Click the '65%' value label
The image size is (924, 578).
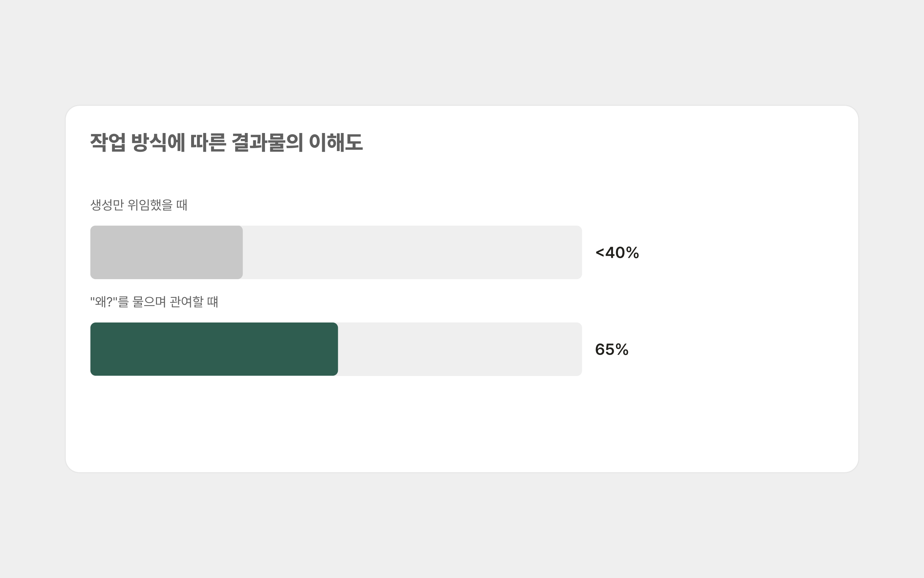[x=612, y=349]
